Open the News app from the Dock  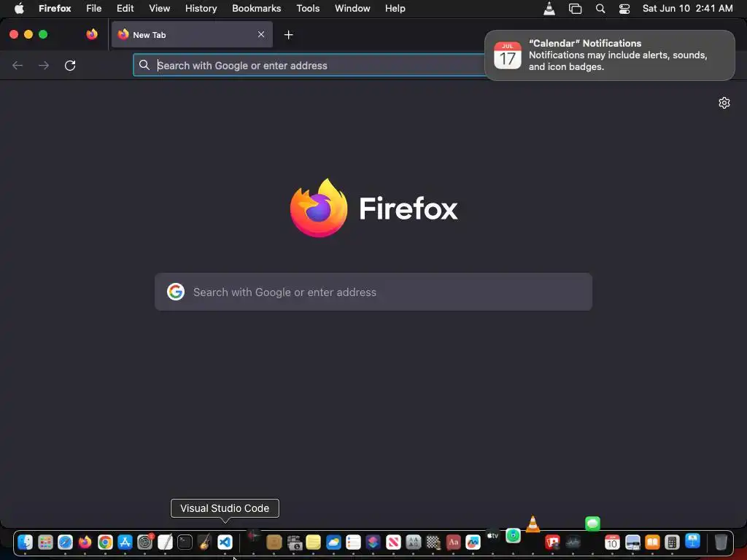tap(393, 542)
